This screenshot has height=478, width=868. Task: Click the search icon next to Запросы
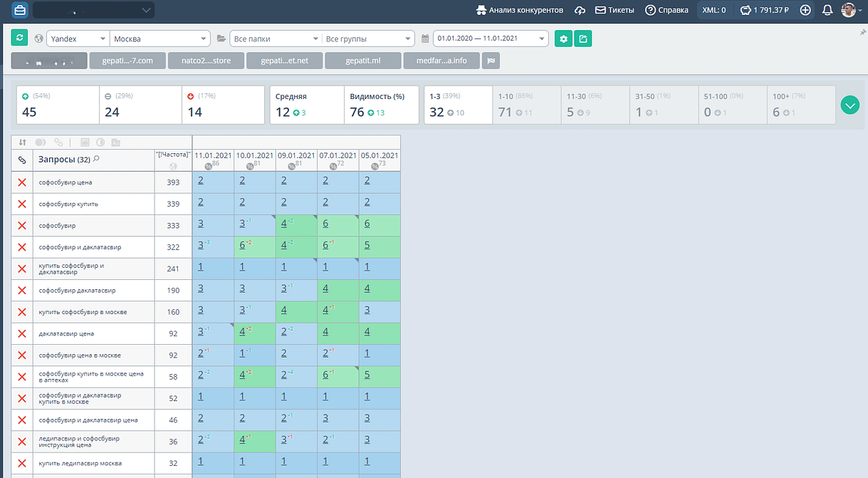[97, 159]
